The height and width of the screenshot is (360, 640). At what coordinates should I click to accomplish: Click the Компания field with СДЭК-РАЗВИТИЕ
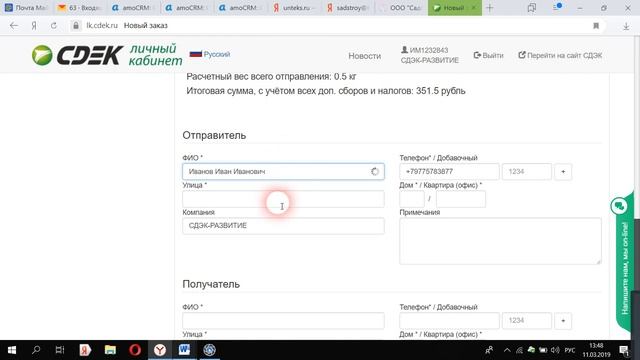tap(283, 226)
